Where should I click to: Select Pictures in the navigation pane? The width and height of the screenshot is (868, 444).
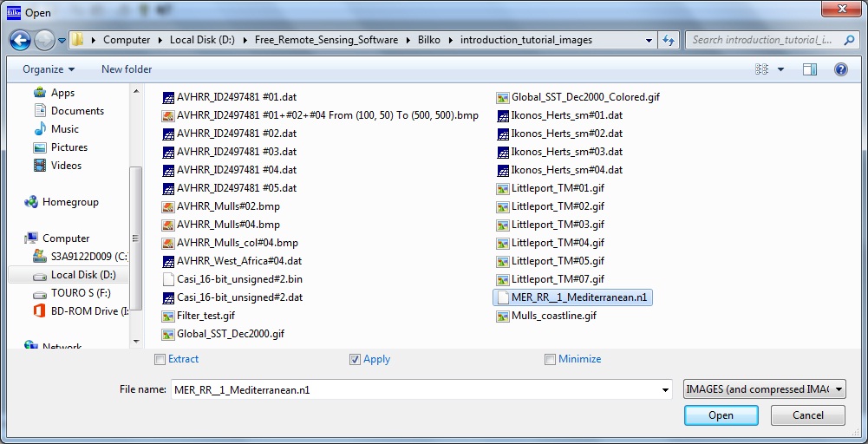tap(69, 147)
